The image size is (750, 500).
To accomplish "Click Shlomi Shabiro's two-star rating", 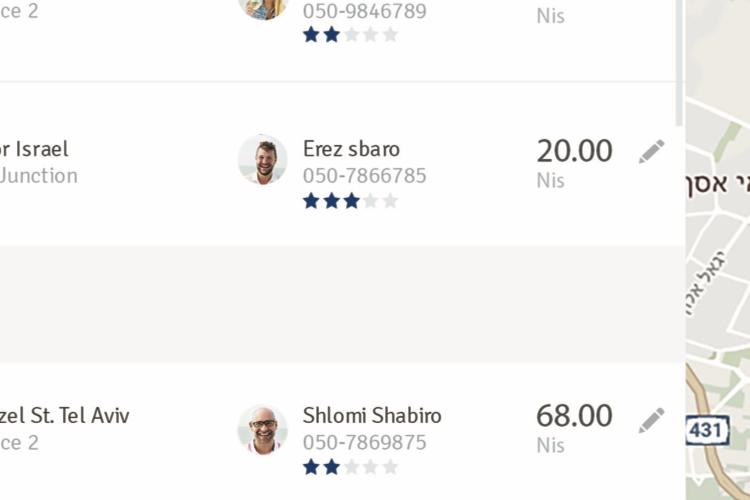I will point(350,467).
